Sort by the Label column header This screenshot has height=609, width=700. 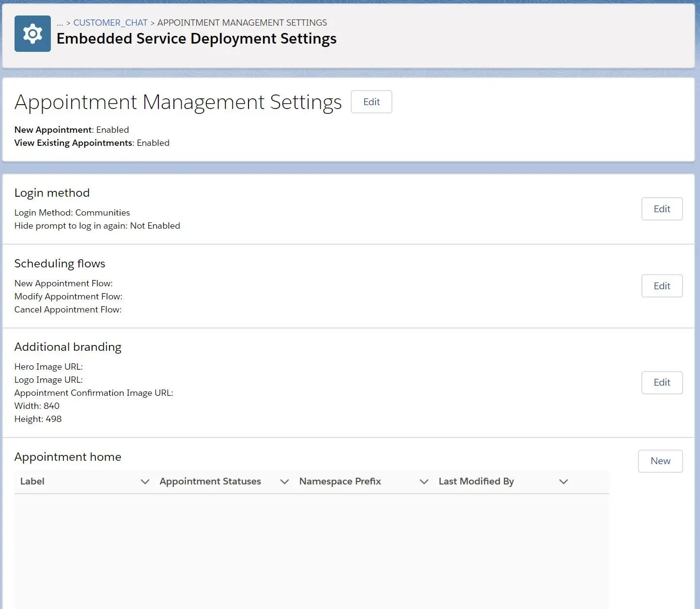click(x=32, y=481)
